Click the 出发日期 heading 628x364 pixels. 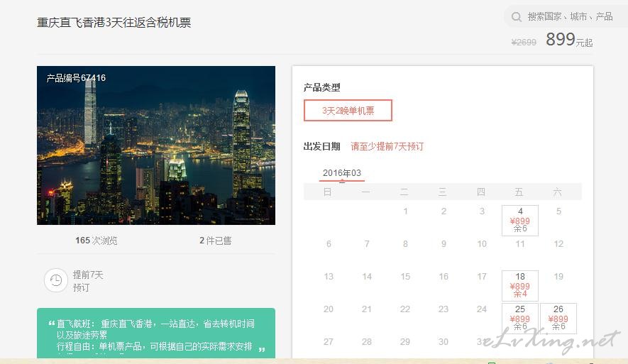tap(321, 146)
